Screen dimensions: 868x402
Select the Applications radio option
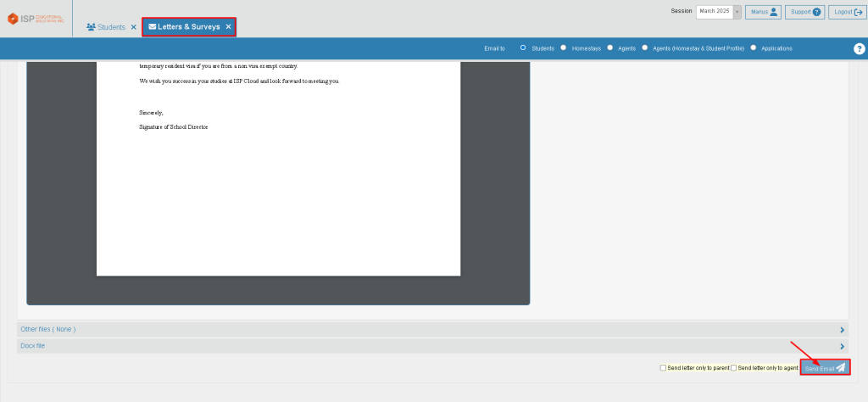pos(754,48)
